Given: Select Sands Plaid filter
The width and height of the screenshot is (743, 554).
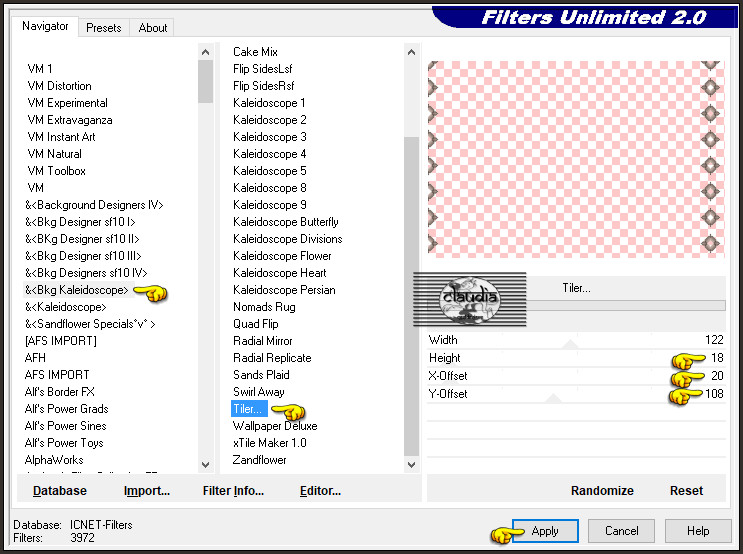Looking at the screenshot, I should pyautogui.click(x=261, y=375).
